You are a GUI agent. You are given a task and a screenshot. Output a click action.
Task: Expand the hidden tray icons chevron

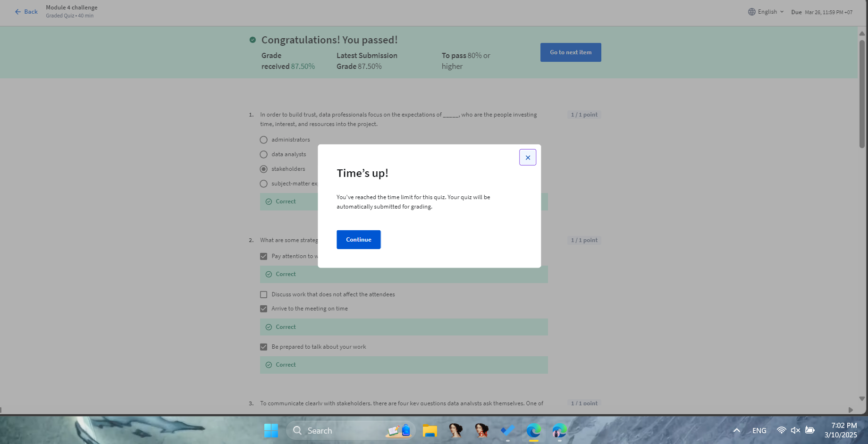pyautogui.click(x=736, y=430)
